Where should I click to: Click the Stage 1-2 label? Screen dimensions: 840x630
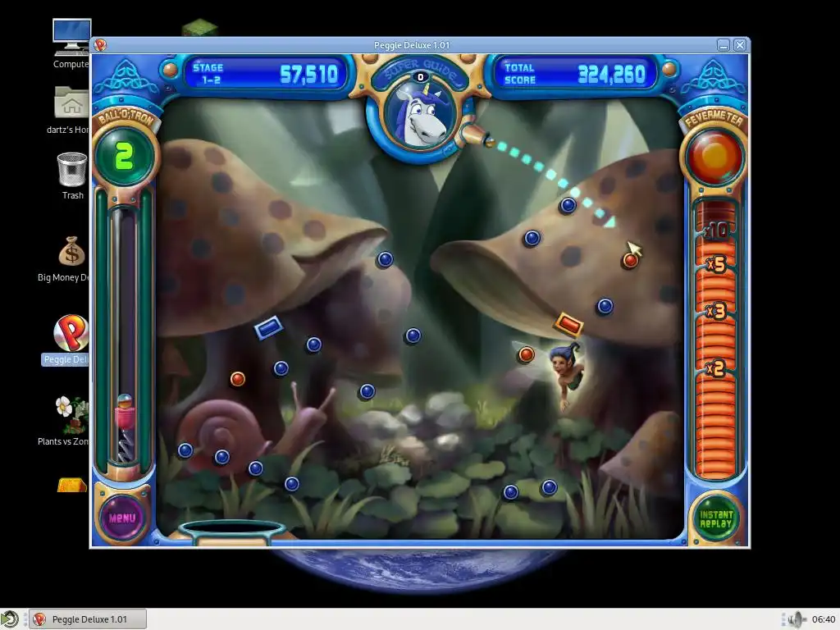click(x=208, y=74)
